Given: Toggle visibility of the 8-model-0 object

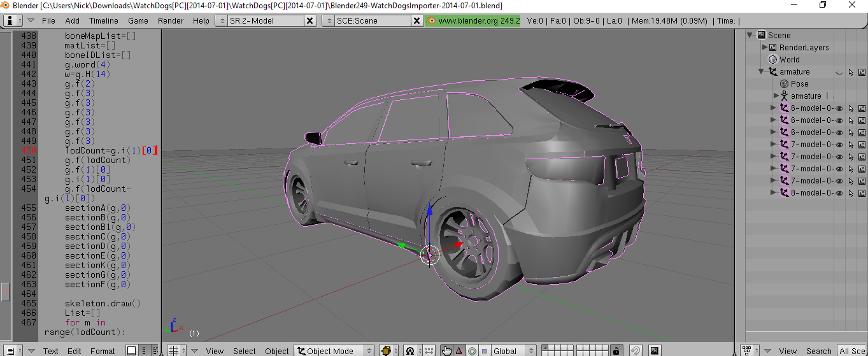Looking at the screenshot, I should click(x=839, y=193).
